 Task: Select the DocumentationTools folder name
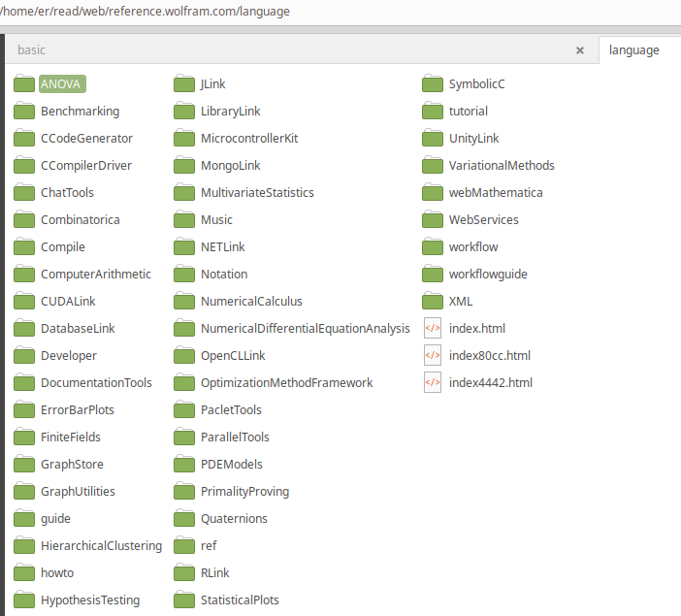[96, 383]
